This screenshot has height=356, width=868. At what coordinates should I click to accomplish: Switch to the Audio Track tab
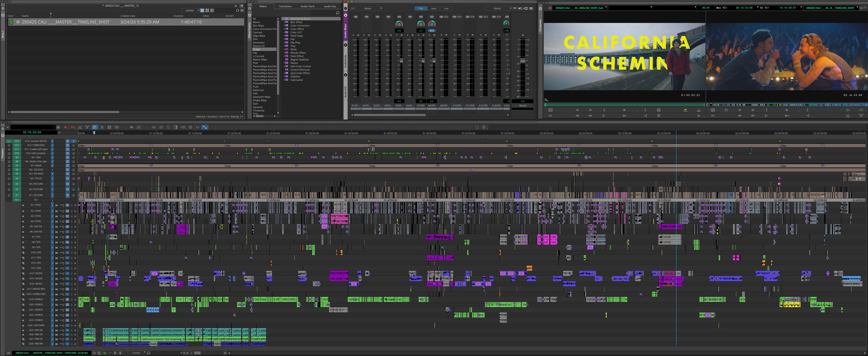pos(307,6)
